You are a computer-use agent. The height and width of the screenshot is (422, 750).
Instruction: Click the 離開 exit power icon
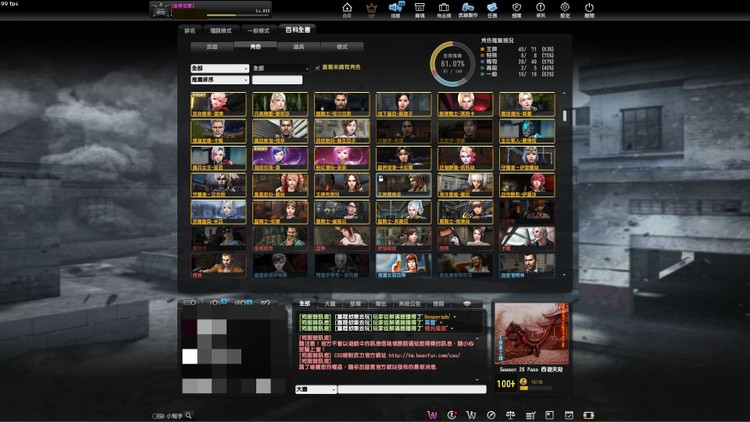click(x=589, y=10)
